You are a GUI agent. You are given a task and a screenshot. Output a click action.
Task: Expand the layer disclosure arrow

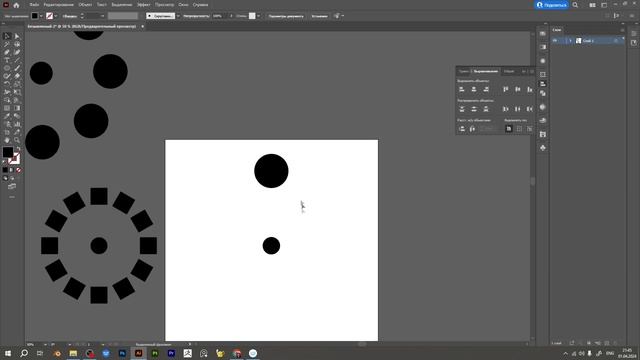570,40
